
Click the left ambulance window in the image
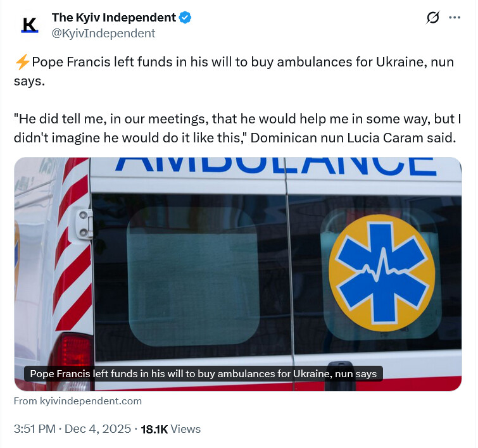click(194, 277)
